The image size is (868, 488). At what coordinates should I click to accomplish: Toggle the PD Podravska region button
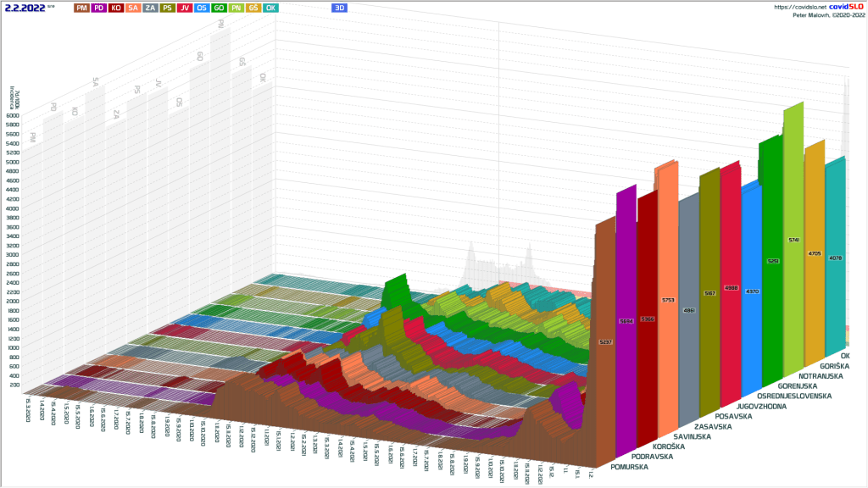(x=99, y=8)
